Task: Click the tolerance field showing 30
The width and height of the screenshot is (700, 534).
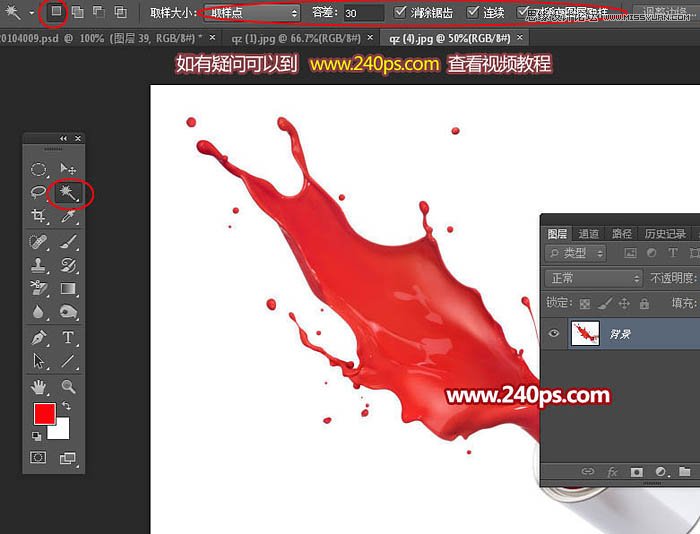Action: (363, 13)
